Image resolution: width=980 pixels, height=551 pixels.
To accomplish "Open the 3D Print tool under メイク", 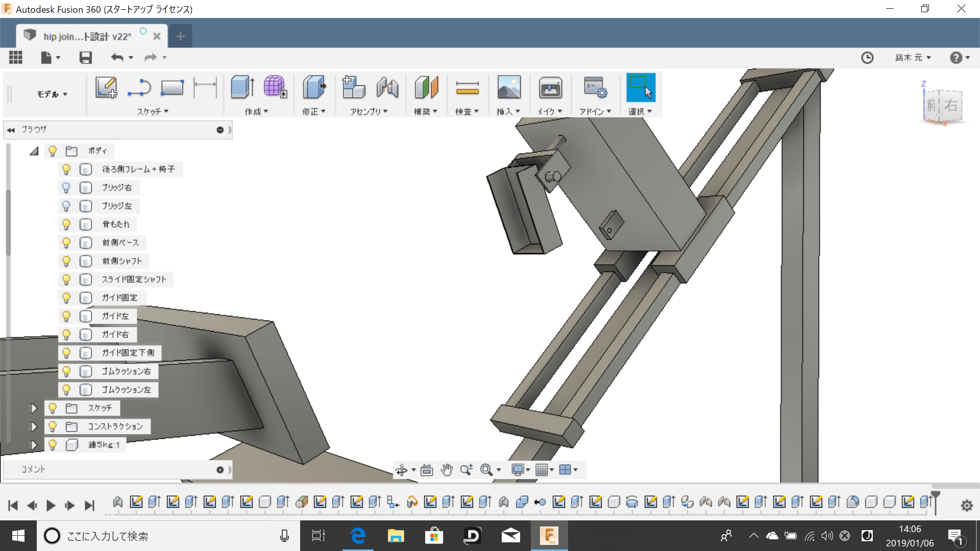I will 551,87.
